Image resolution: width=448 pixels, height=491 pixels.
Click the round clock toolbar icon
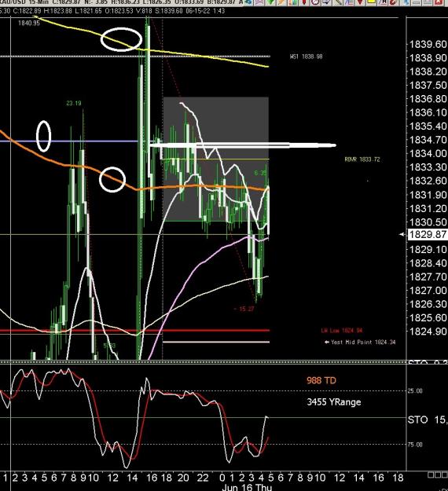(x=315, y=2)
